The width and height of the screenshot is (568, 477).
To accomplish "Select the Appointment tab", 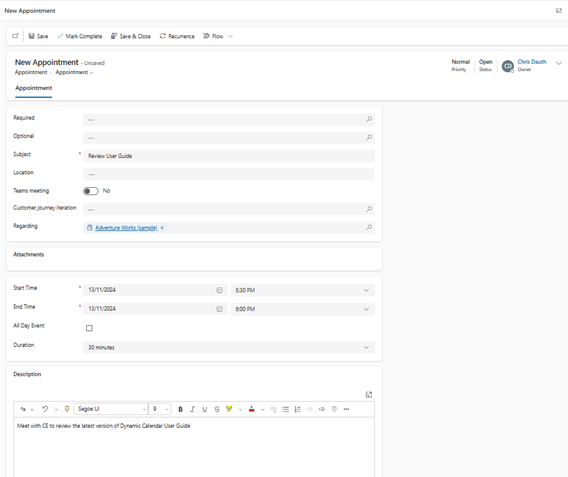I will coord(34,88).
